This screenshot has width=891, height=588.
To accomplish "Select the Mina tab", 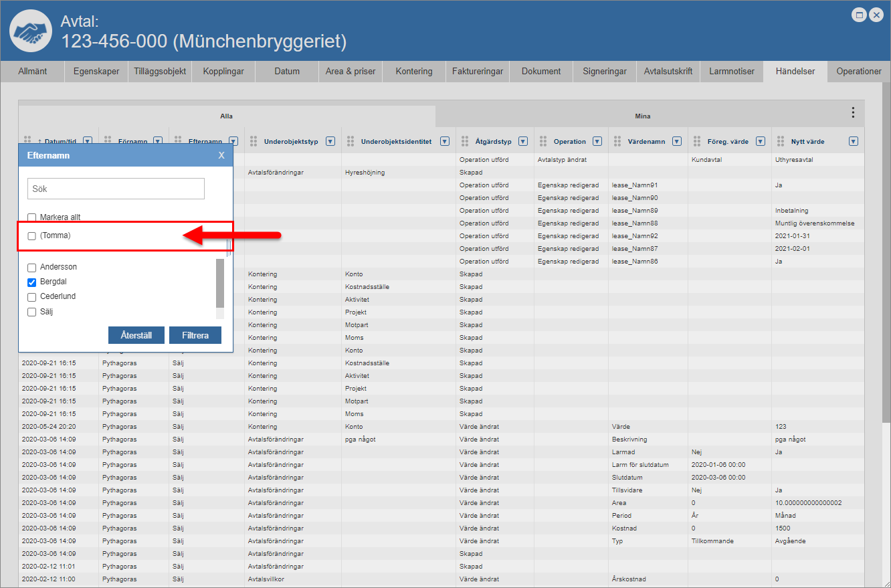I will (642, 116).
